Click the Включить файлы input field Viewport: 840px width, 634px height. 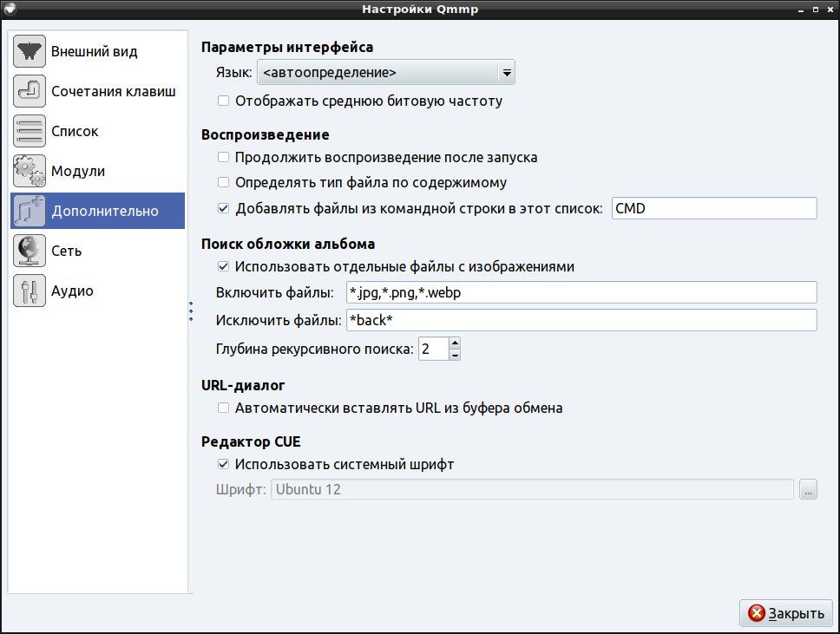pyautogui.click(x=581, y=293)
